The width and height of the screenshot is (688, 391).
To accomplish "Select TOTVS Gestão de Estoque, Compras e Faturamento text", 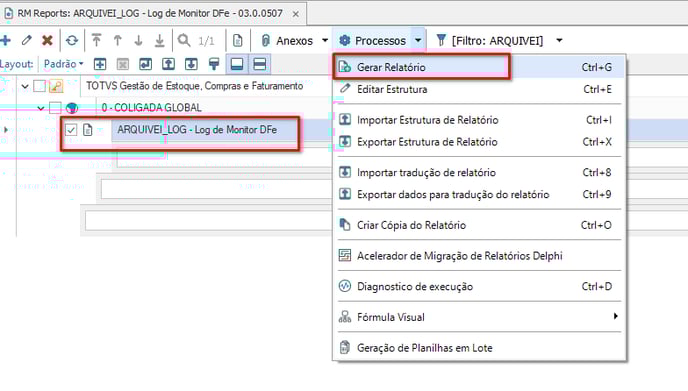I will pyautogui.click(x=194, y=86).
